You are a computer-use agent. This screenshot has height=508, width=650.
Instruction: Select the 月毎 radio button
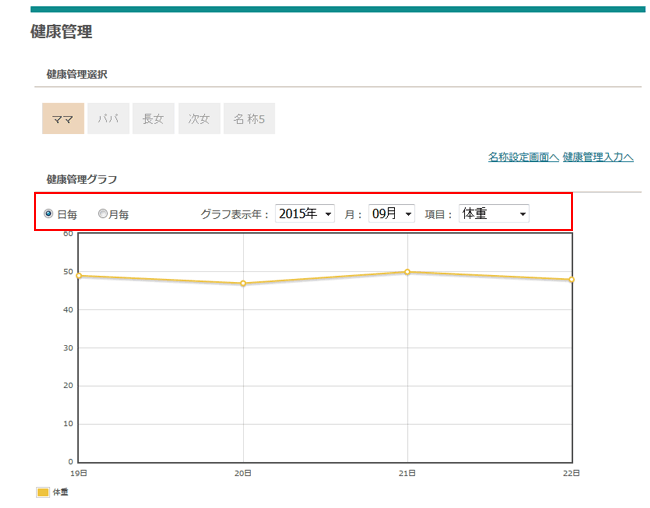click(102, 214)
